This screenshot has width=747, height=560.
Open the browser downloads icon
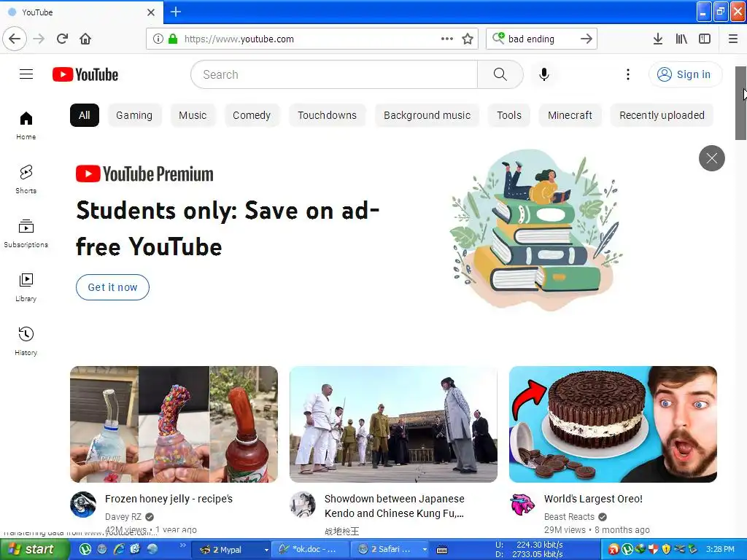pyautogui.click(x=657, y=39)
